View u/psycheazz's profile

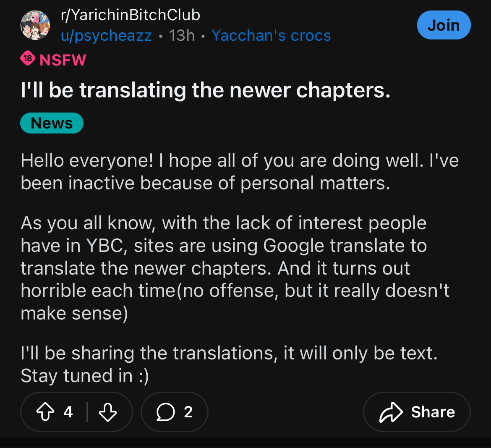(x=106, y=36)
